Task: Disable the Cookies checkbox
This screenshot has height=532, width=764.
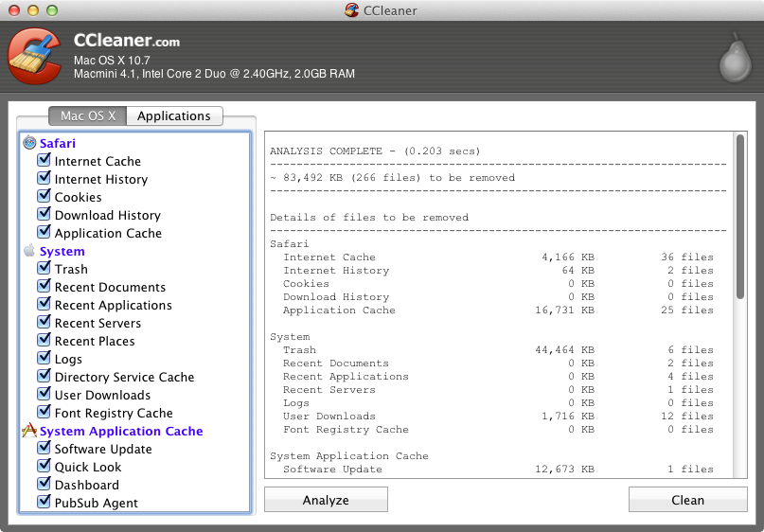Action: coord(44,197)
